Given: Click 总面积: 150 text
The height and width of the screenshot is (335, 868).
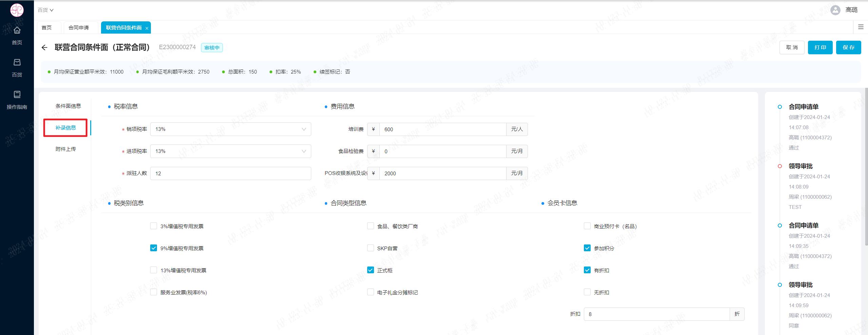Looking at the screenshot, I should [x=242, y=72].
